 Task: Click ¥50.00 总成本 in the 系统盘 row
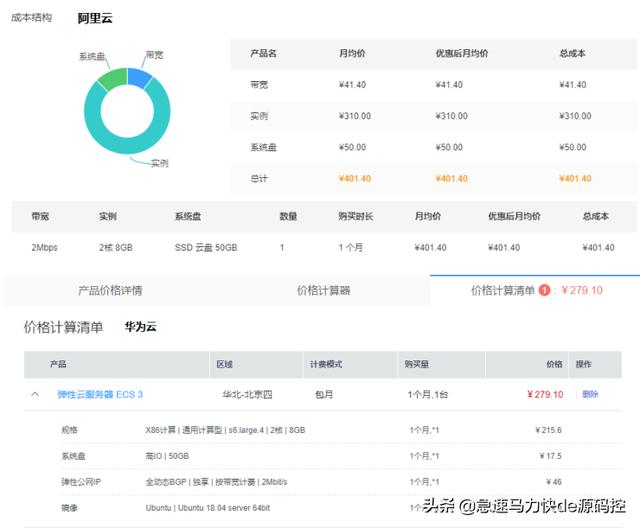573,147
